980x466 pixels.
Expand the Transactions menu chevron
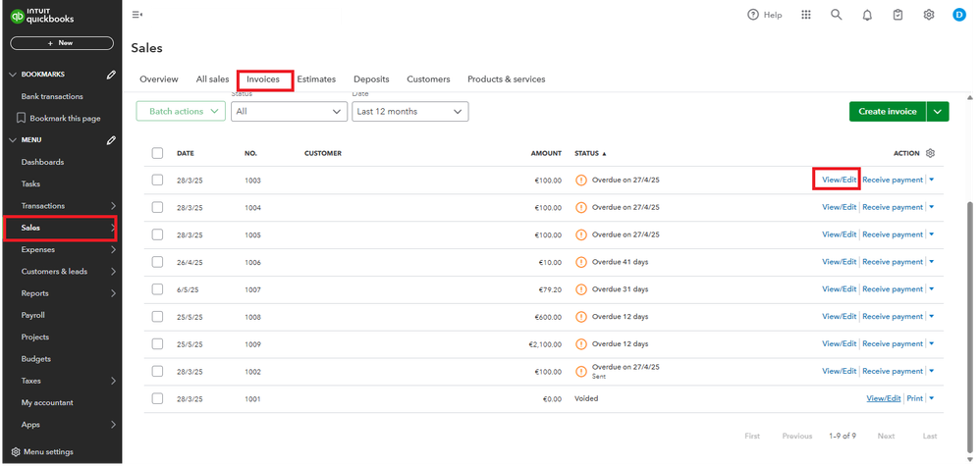pyautogui.click(x=113, y=205)
